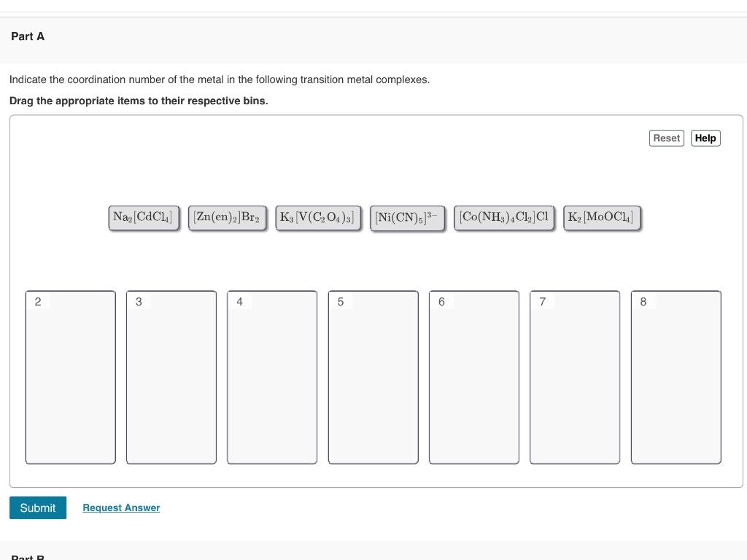Click the bin labeled 5
The height and width of the screenshot is (560, 747).
[373, 376]
